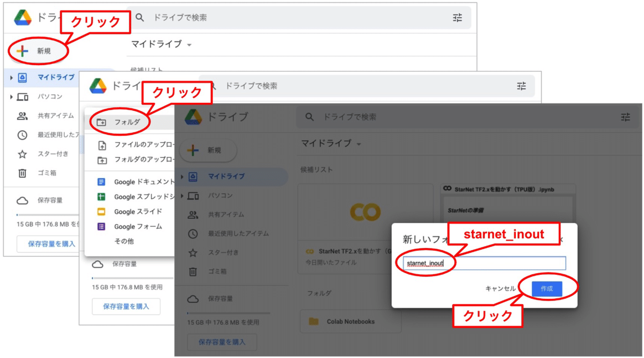Open recent clock icon in back-left window

[x=23, y=135]
